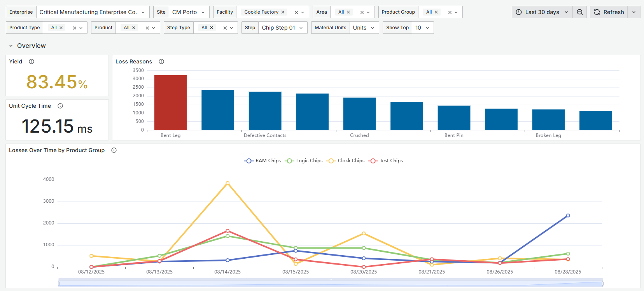Screen dimensions: 644x291
Task: Click the Loss Reasons info icon
Action: pos(161,61)
